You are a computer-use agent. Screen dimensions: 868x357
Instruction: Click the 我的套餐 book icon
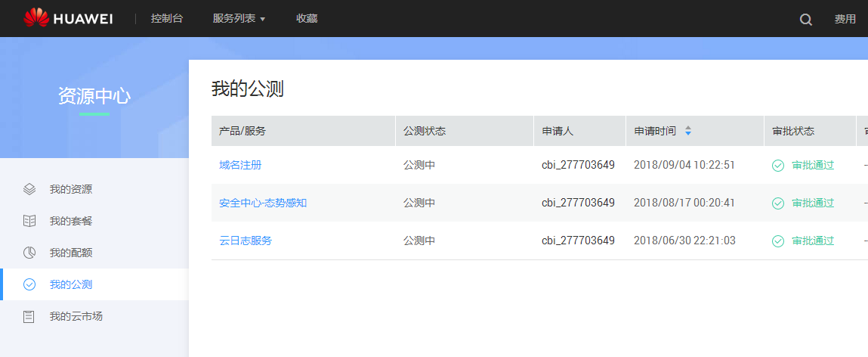(x=29, y=221)
